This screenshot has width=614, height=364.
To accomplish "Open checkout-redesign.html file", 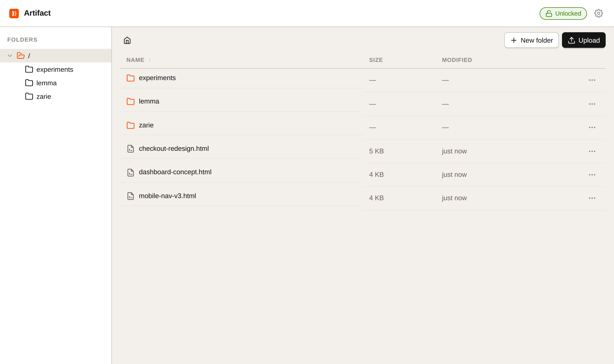I will (174, 149).
